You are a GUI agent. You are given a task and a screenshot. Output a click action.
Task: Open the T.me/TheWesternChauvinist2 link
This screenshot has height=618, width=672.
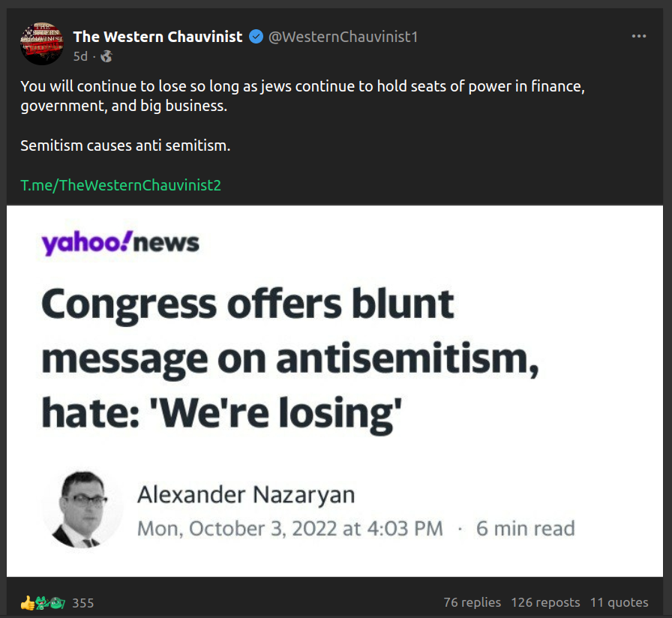pyautogui.click(x=121, y=184)
